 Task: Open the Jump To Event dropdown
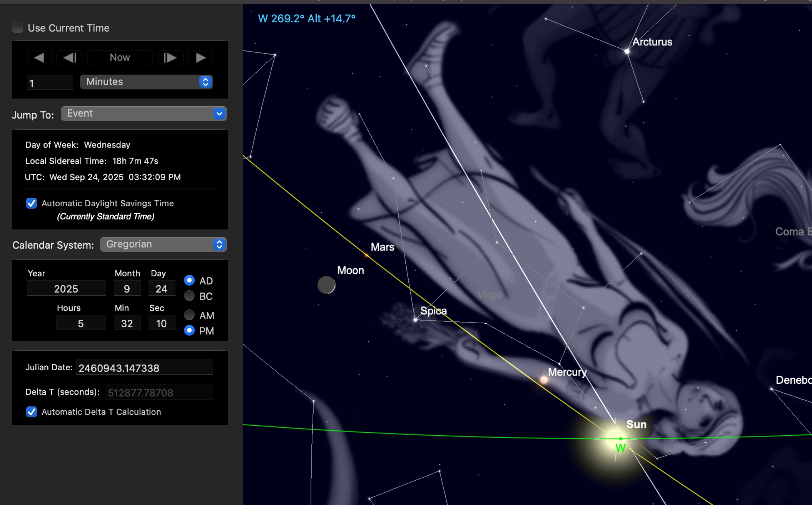click(144, 114)
